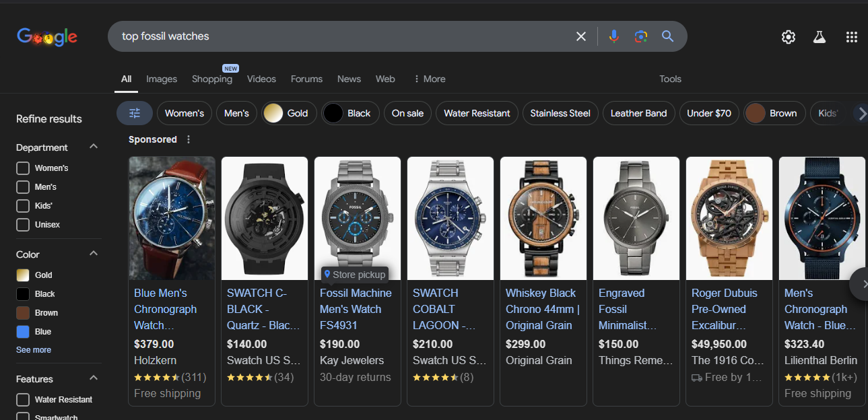Open the Sponsored three-dot menu

pos(189,139)
